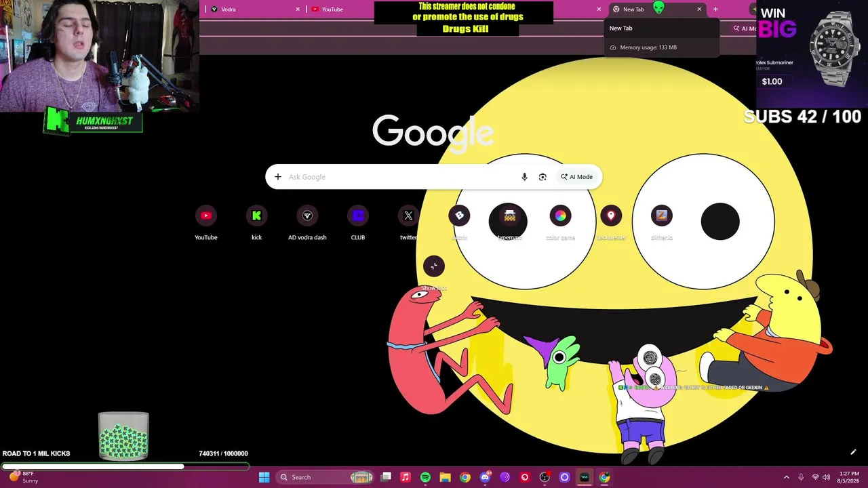Screen dimensions: 868x488
Task: Open the clock showing 1:27 PM
Action: coord(849,477)
